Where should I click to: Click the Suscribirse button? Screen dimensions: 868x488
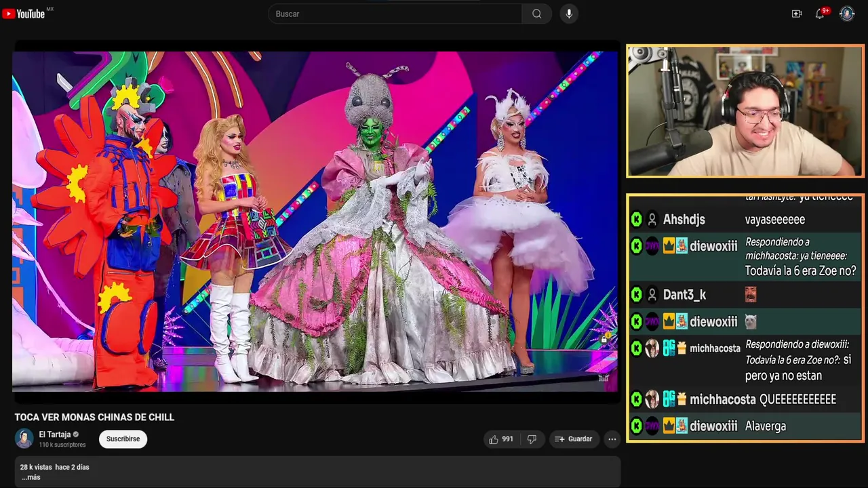(x=123, y=439)
